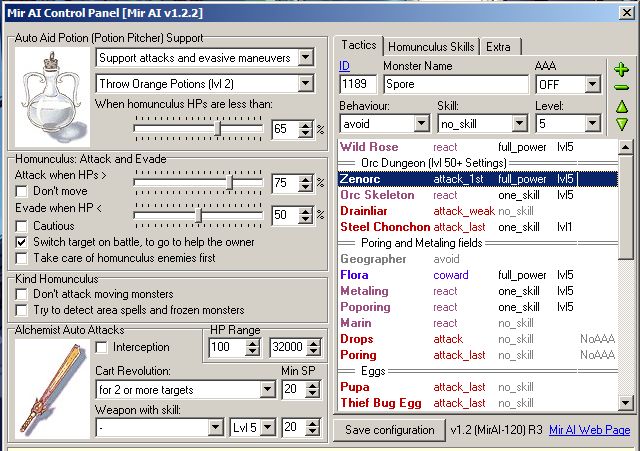
Task: Click the green down arrow icon
Action: click(621, 124)
